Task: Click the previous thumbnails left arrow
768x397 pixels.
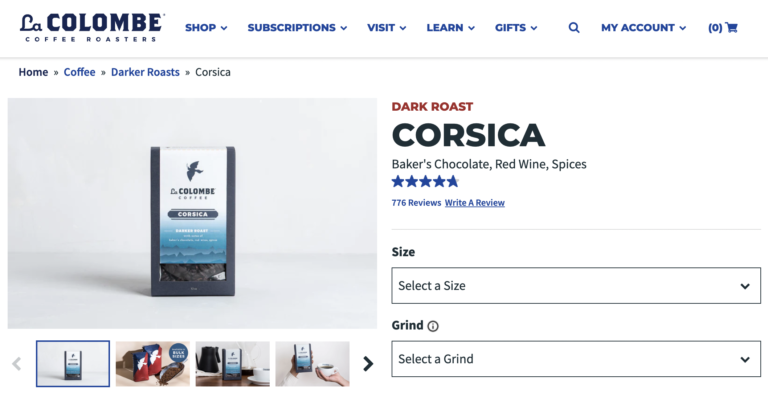Action: click(17, 364)
